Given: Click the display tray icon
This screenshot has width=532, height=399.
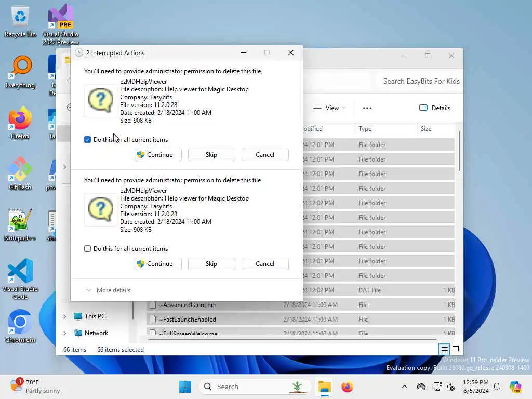Looking at the screenshot, I should [x=437, y=387].
